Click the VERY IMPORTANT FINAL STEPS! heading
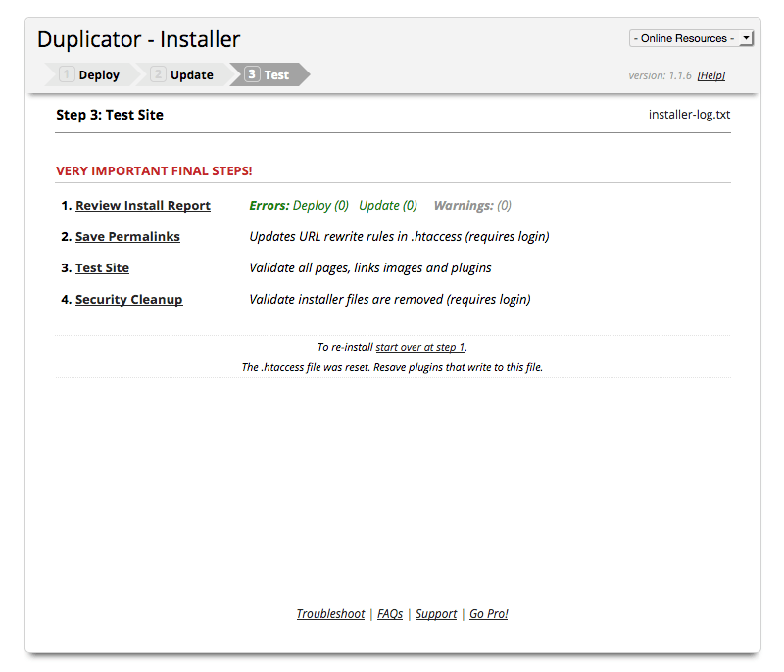This screenshot has width=784, height=672. (x=154, y=170)
